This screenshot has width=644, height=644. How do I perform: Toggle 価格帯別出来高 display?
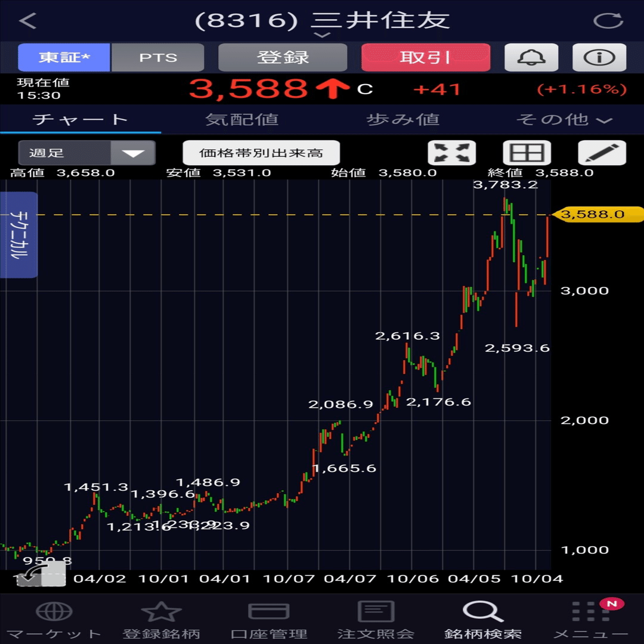click(261, 153)
